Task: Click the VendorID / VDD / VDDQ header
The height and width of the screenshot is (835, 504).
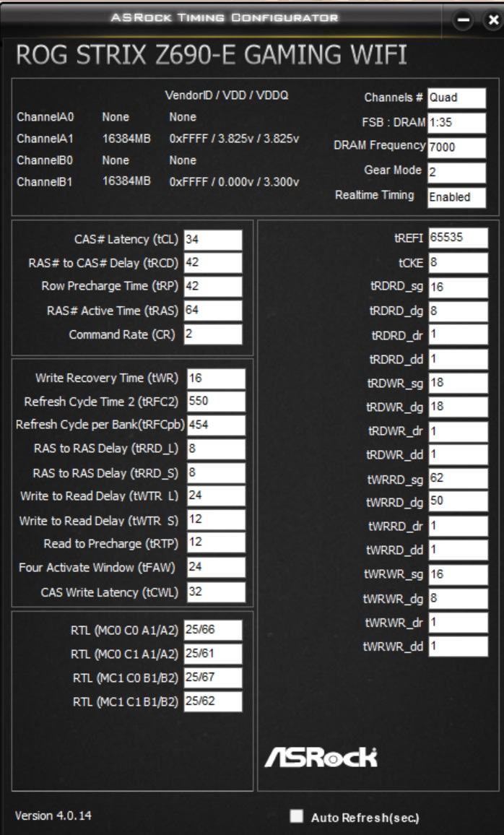Action: 227,96
